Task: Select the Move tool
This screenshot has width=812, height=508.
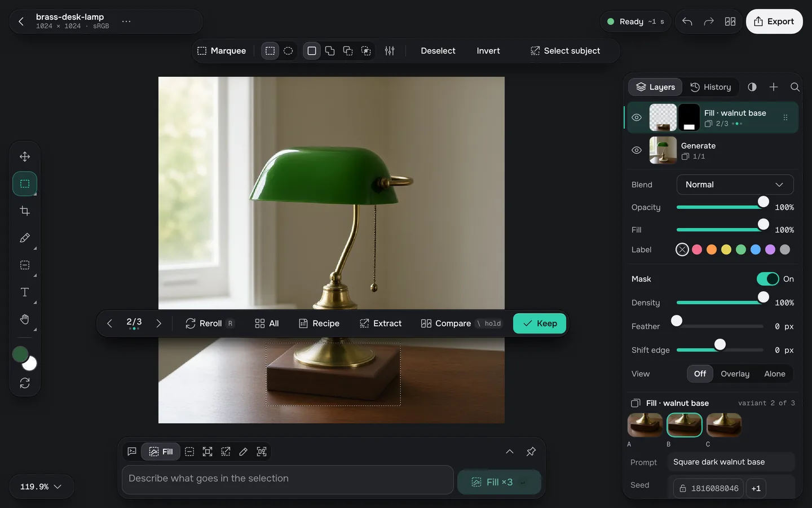Action: 25,156
